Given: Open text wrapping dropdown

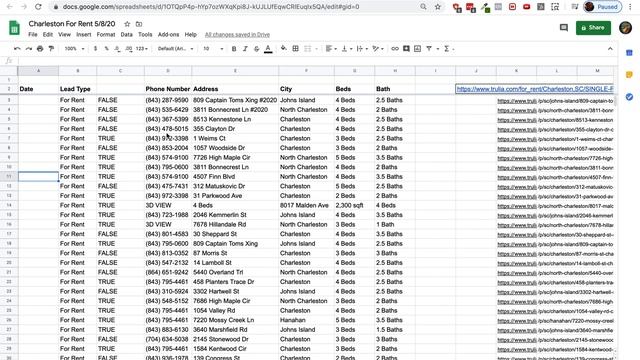Looking at the screenshot, I should pos(362,49).
